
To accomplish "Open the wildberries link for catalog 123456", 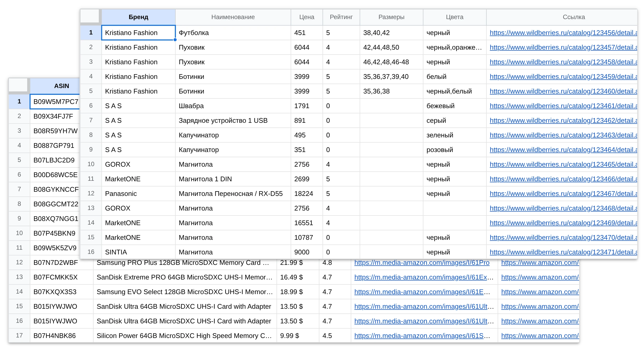I will tap(563, 33).
